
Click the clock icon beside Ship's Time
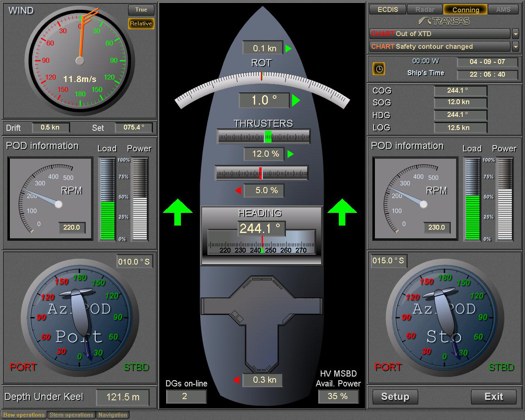378,69
